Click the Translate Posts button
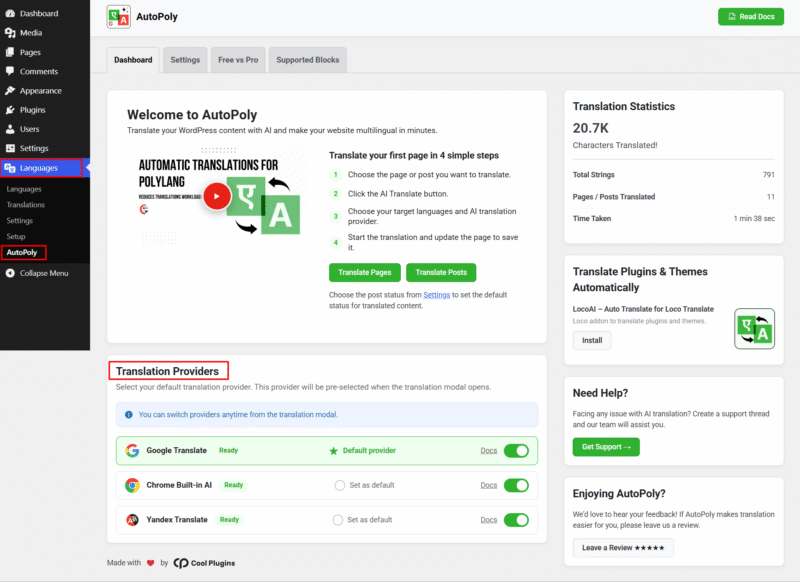Viewport: 800px width, 582px height. pyautogui.click(x=441, y=272)
